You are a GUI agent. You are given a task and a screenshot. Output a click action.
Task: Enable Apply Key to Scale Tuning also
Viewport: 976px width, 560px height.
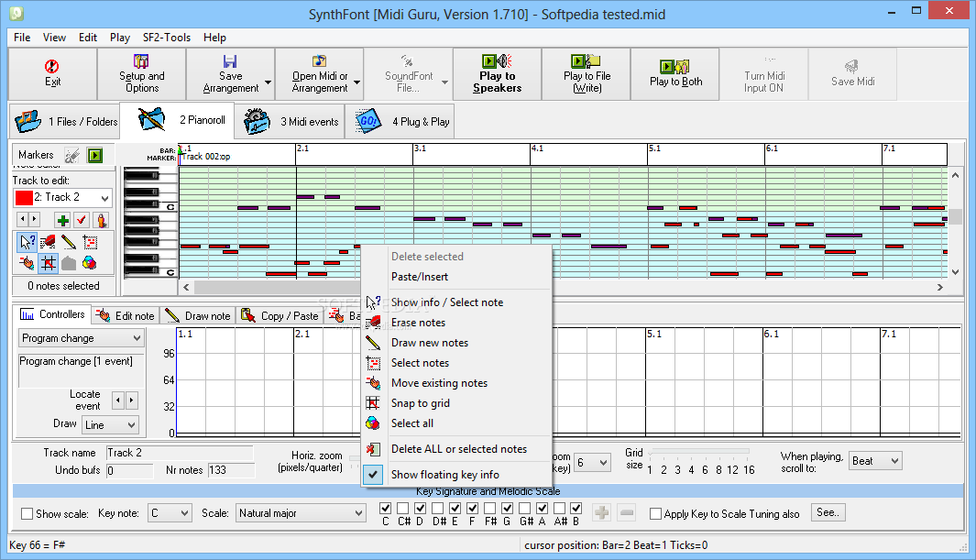(655, 514)
